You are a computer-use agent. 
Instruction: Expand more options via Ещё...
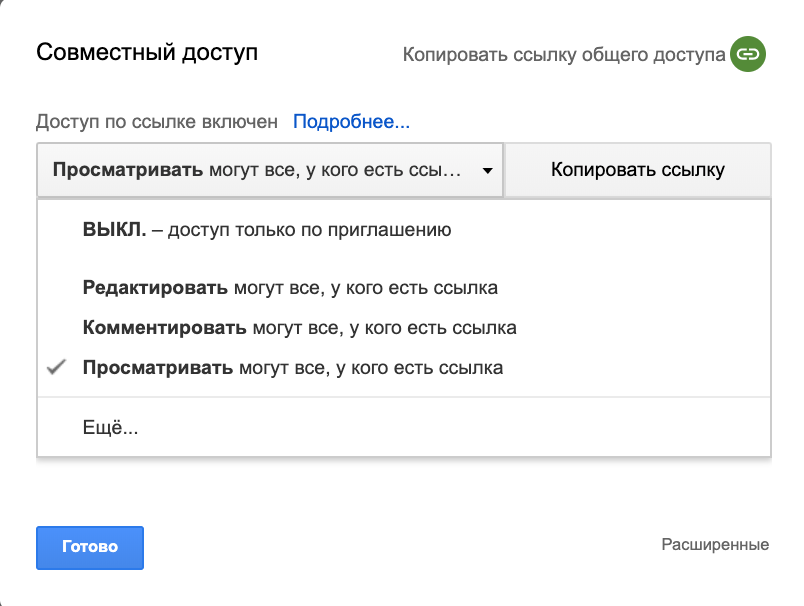point(404,427)
